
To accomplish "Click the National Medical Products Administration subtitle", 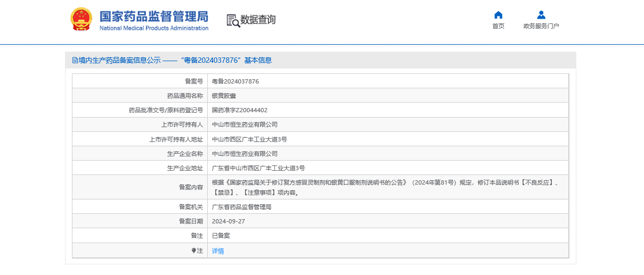I will click(x=154, y=28).
